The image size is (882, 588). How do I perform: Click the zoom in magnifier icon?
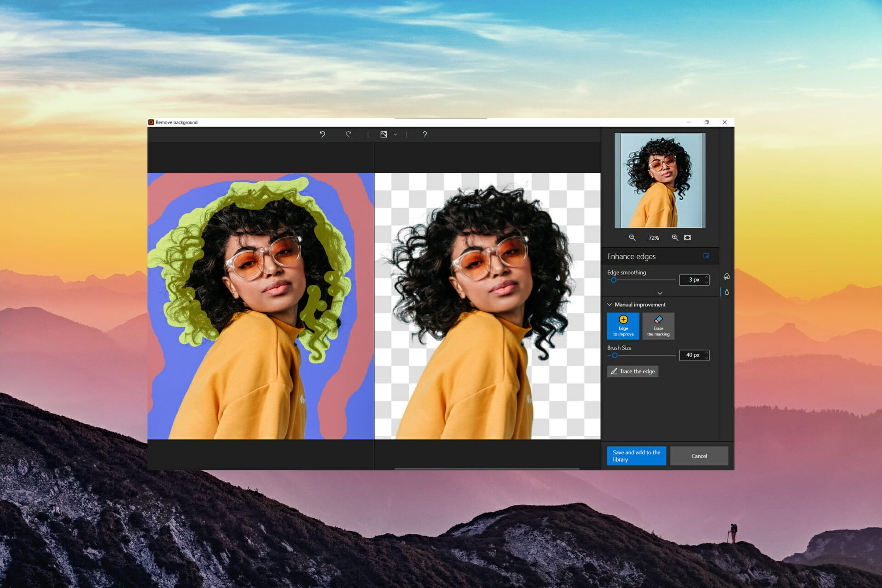point(675,237)
